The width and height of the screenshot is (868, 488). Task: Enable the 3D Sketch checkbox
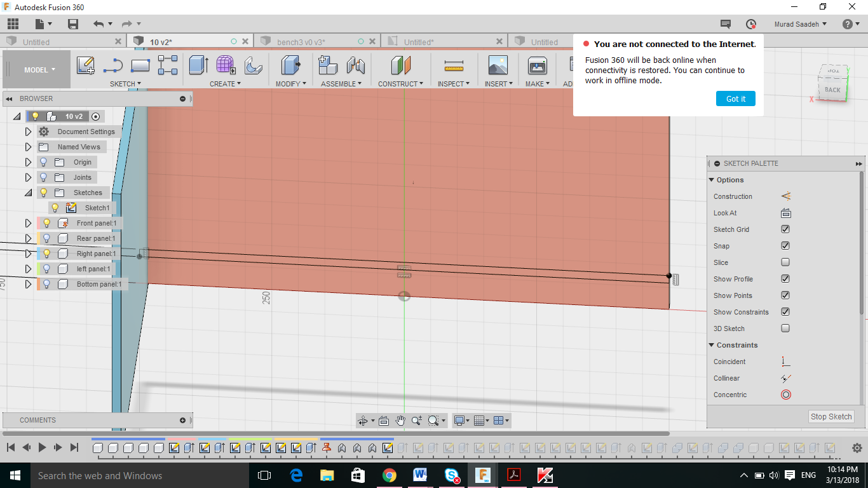tap(785, 329)
